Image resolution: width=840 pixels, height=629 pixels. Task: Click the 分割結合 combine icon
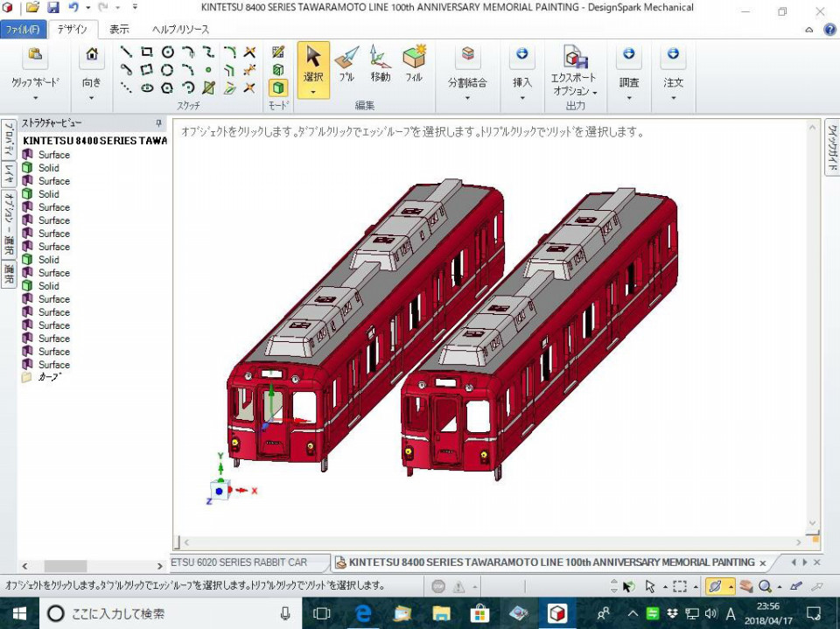pos(467,54)
